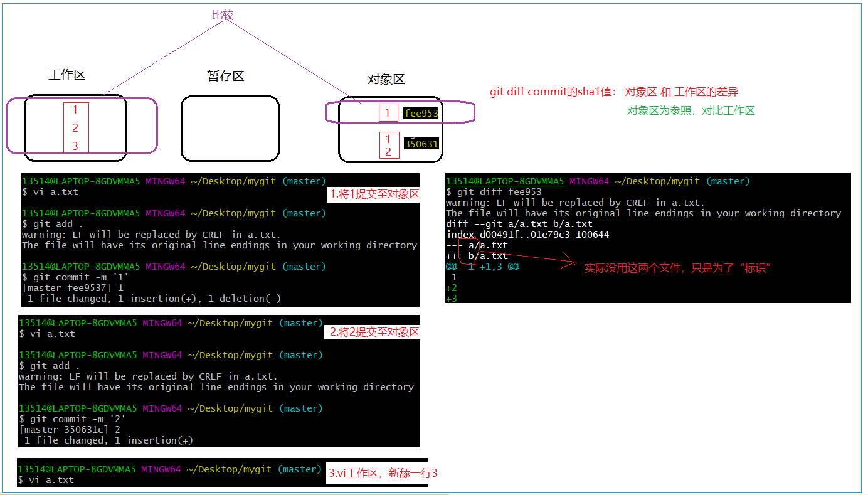This screenshot has width=868, height=495.
Task: Click the annotation 1.将1提交至对象区
Action: (x=374, y=194)
